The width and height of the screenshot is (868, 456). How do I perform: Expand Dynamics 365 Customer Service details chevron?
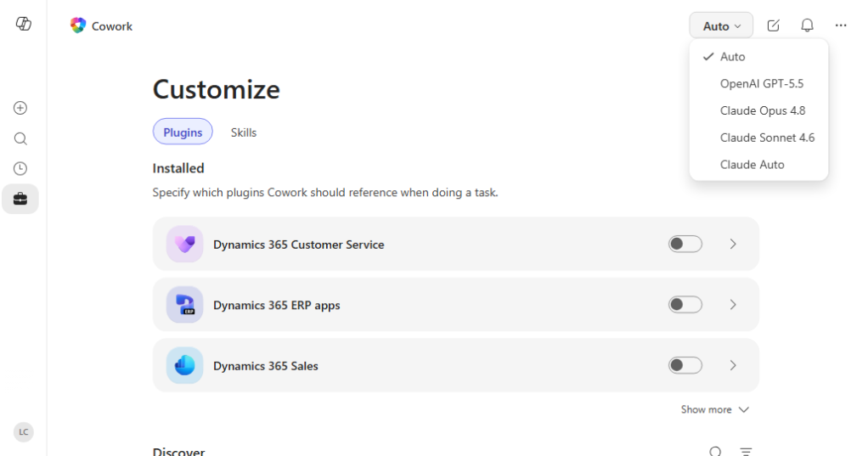click(x=733, y=244)
